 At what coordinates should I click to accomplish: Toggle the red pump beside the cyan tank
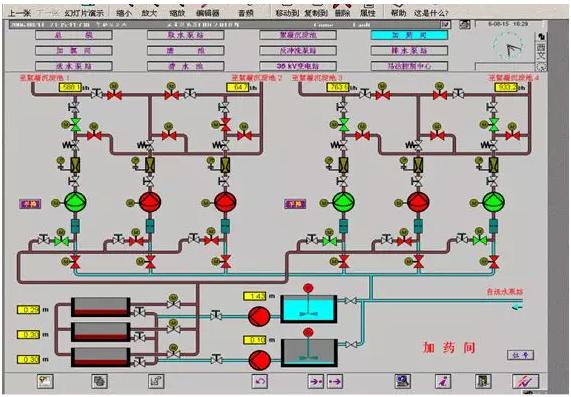click(x=259, y=316)
